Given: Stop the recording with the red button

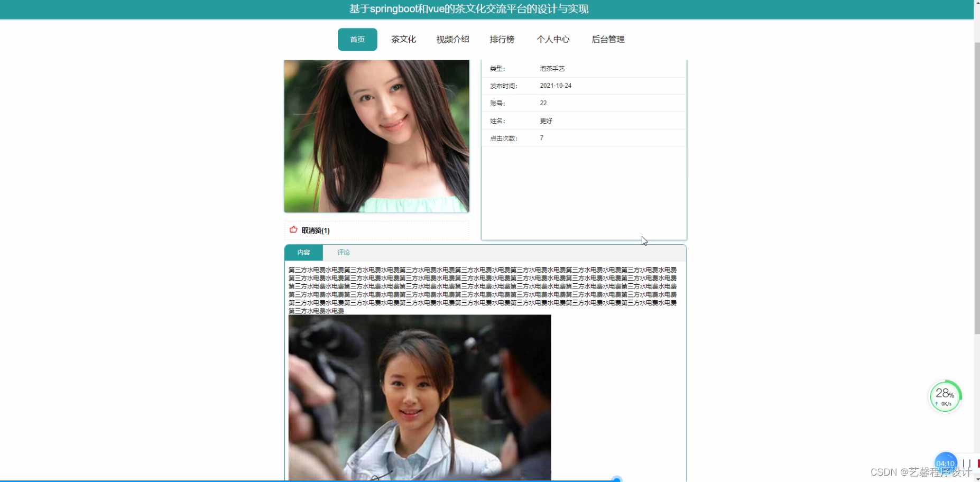Looking at the screenshot, I should point(977,464).
